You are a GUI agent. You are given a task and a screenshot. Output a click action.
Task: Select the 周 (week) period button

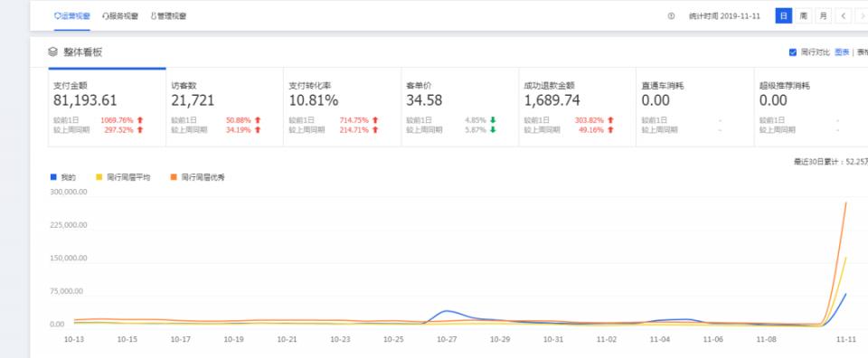click(x=803, y=16)
